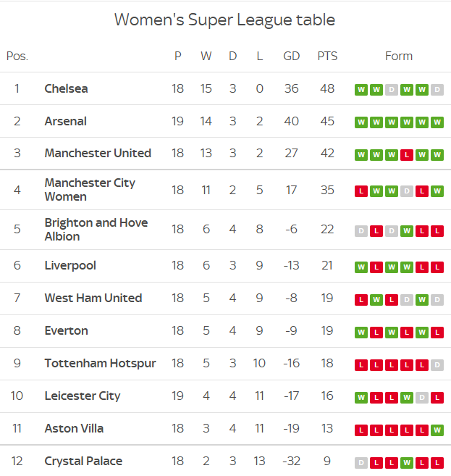Click the GD column header
The width and height of the screenshot is (451, 476).
click(x=292, y=57)
